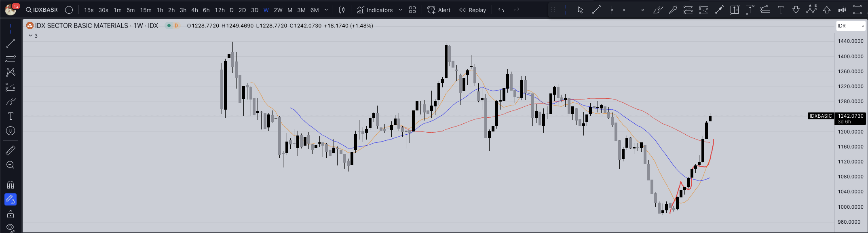Select the 1h timeframe

point(160,10)
